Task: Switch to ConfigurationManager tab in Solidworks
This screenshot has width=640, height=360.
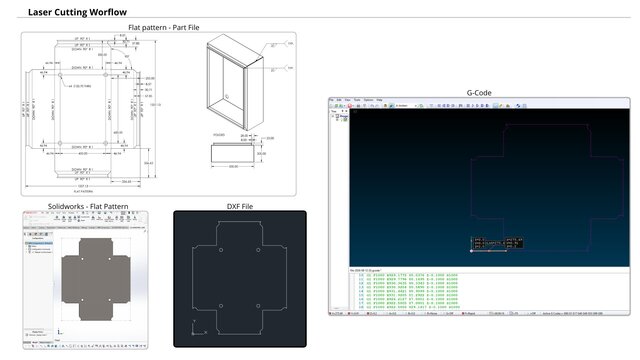Action: pyautogui.click(x=41, y=234)
